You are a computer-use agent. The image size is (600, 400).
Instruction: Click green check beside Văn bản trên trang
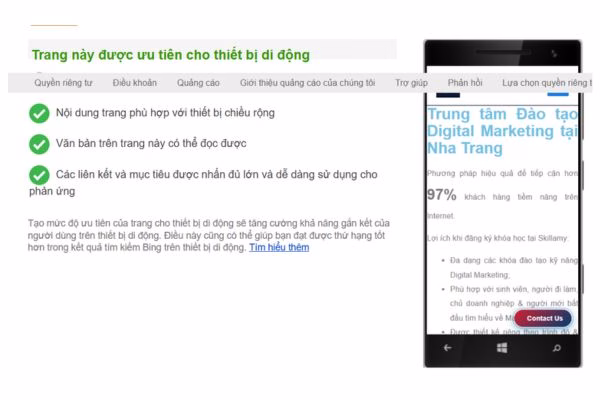pyautogui.click(x=39, y=144)
